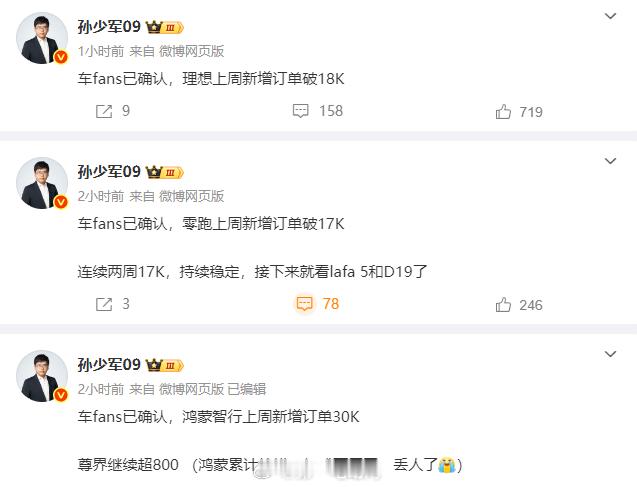Click the crown VIP badge on first post

(165, 27)
